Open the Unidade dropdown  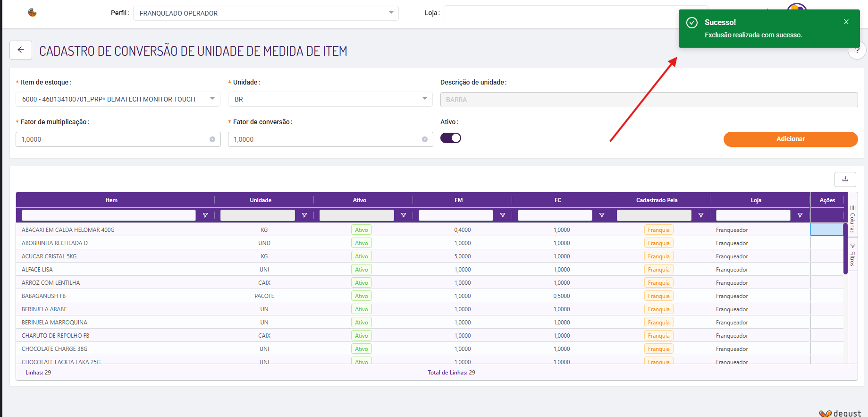point(330,99)
